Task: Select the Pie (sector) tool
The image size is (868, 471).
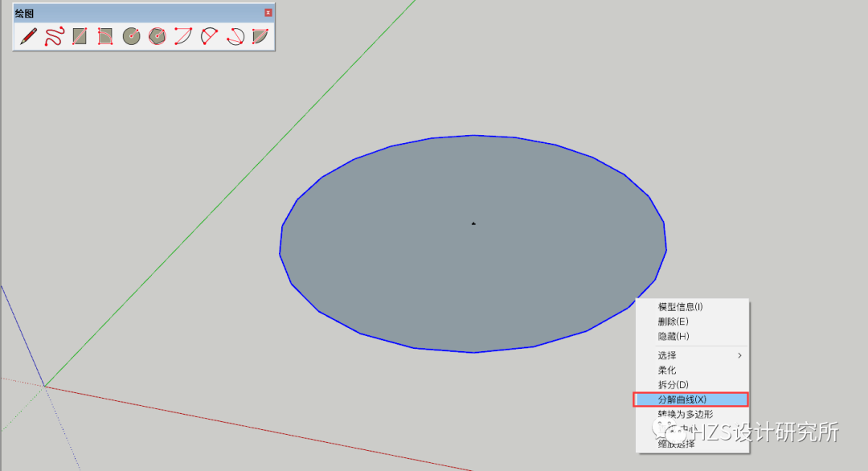Action: tap(260, 35)
